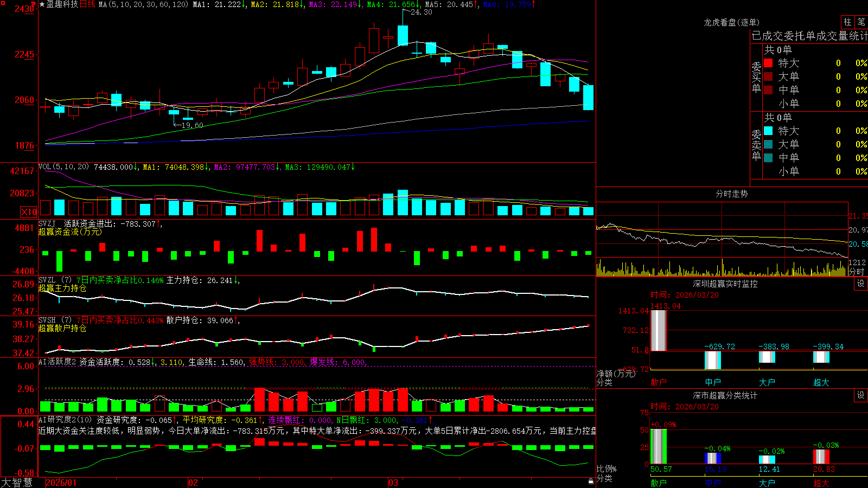868x488 pixels.
Task: Click the 委买单 vertical section label
Action: (x=756, y=77)
